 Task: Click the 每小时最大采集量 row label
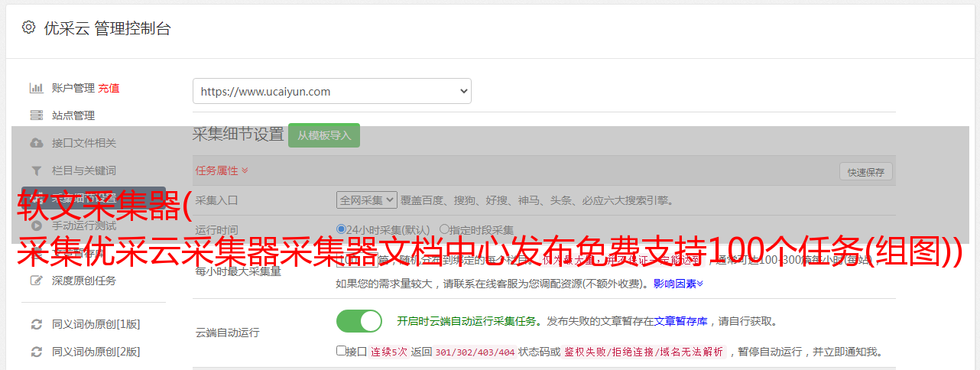238,271
